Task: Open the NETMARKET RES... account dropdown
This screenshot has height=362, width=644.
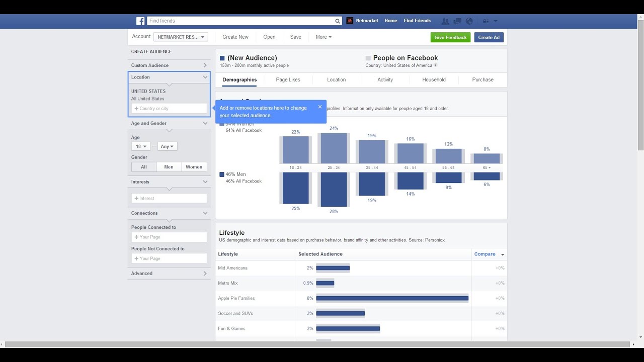Action: pyautogui.click(x=181, y=37)
